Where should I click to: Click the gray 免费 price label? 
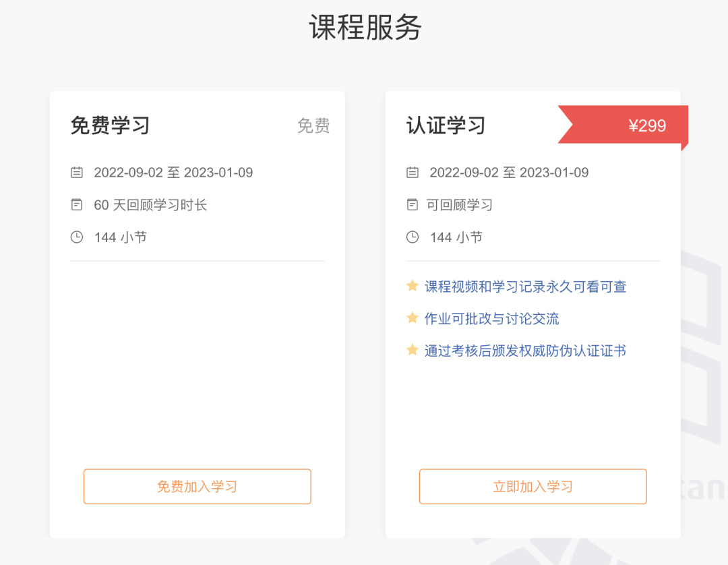(313, 125)
